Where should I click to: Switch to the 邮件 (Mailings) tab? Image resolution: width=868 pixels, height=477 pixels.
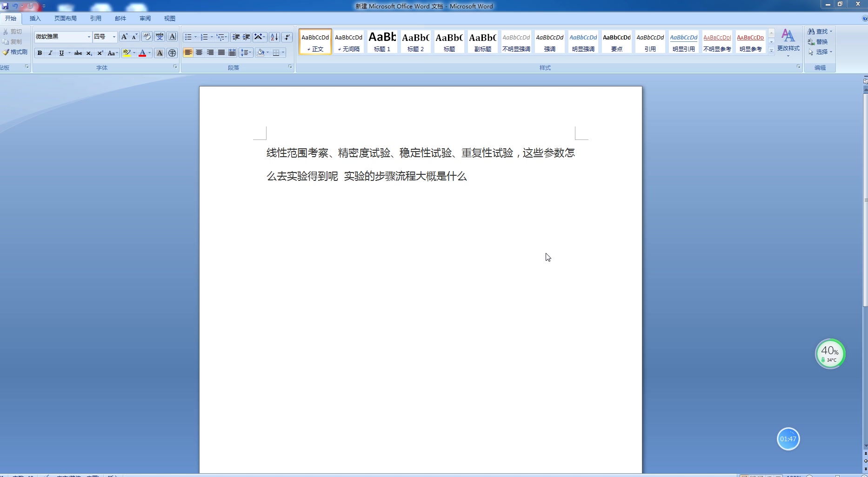click(x=120, y=19)
